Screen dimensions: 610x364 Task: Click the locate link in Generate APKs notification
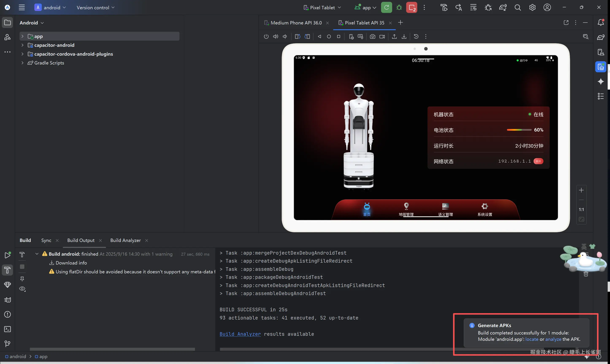(532, 339)
